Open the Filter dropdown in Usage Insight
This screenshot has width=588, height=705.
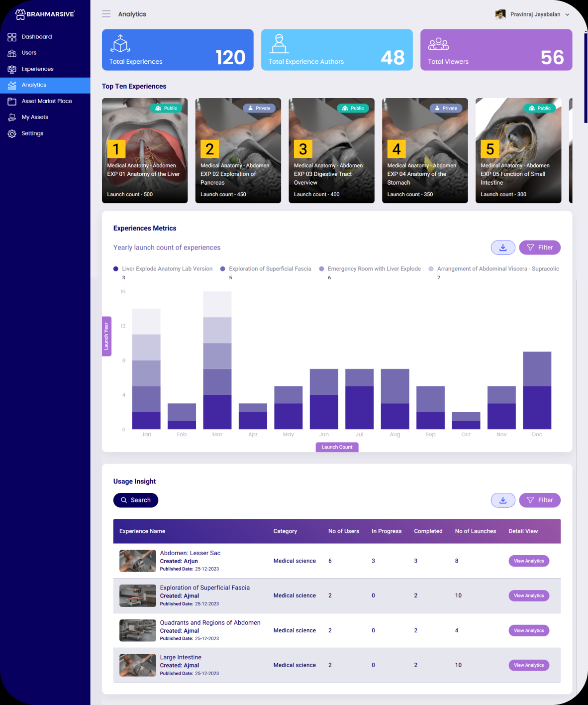(x=540, y=500)
